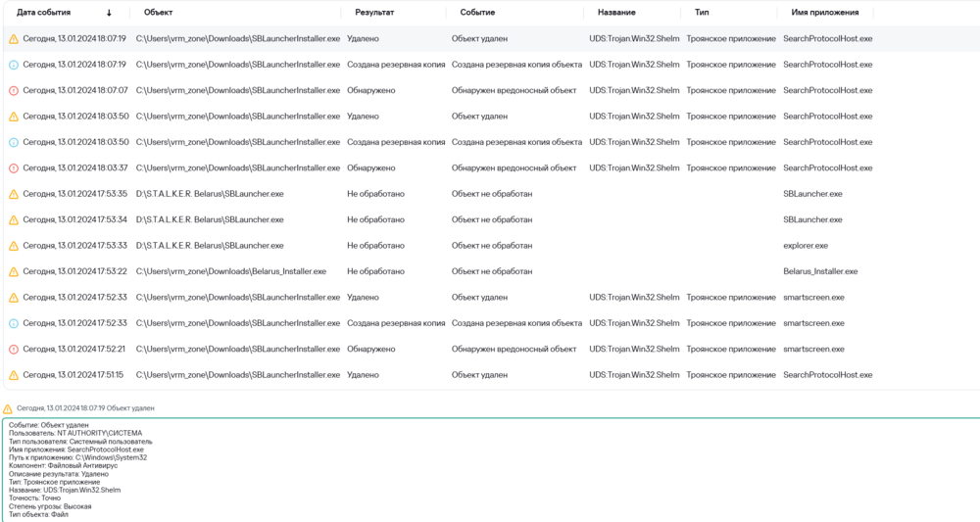Click SBLauncherInstaller.exe path in 18:07:07 row
Viewport: 980px width, 522px height.
click(x=237, y=90)
